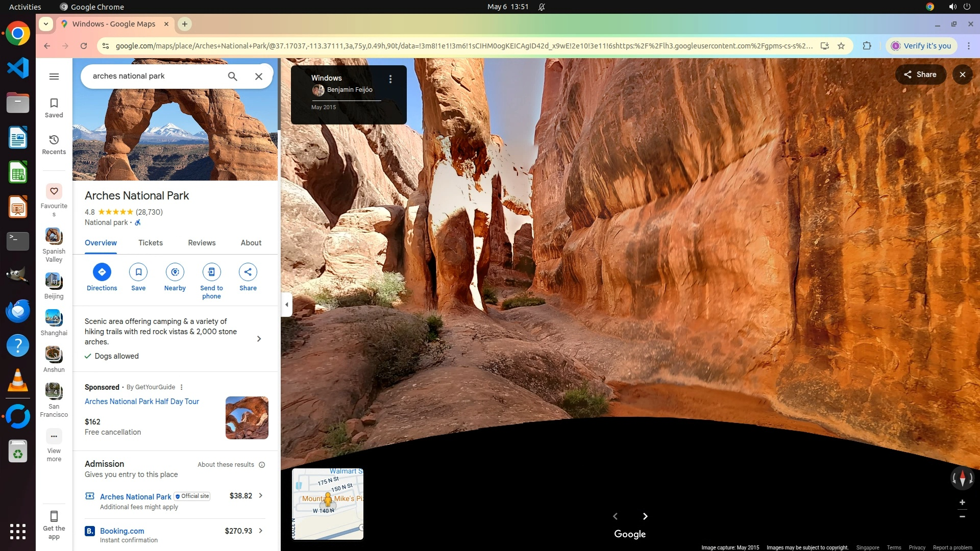
Task: Go to next photo arrow
Action: 645,516
